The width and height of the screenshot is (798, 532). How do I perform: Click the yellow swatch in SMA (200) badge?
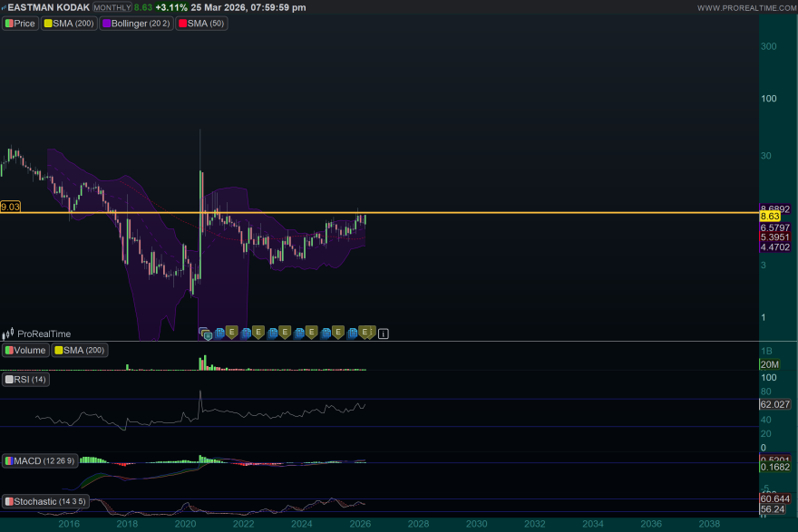58,350
